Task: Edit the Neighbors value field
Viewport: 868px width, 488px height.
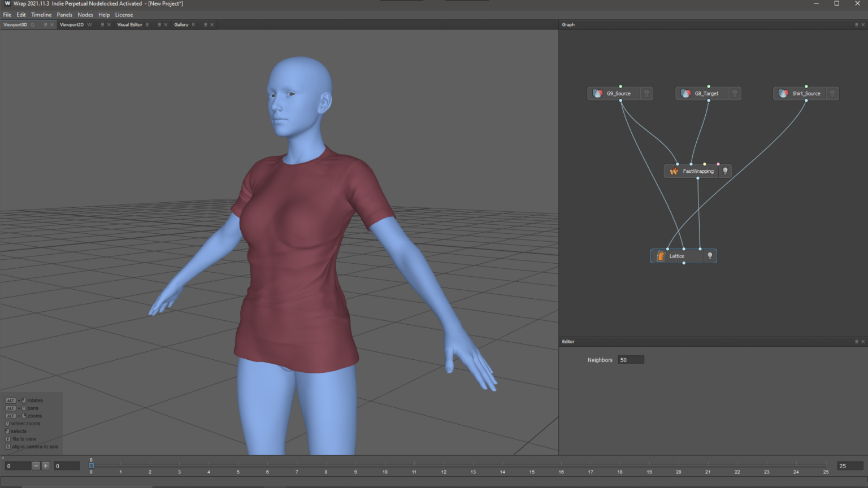Action: [631, 360]
